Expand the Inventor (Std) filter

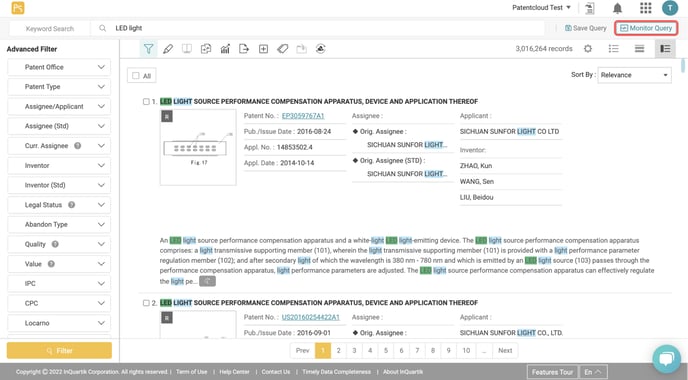(59, 185)
